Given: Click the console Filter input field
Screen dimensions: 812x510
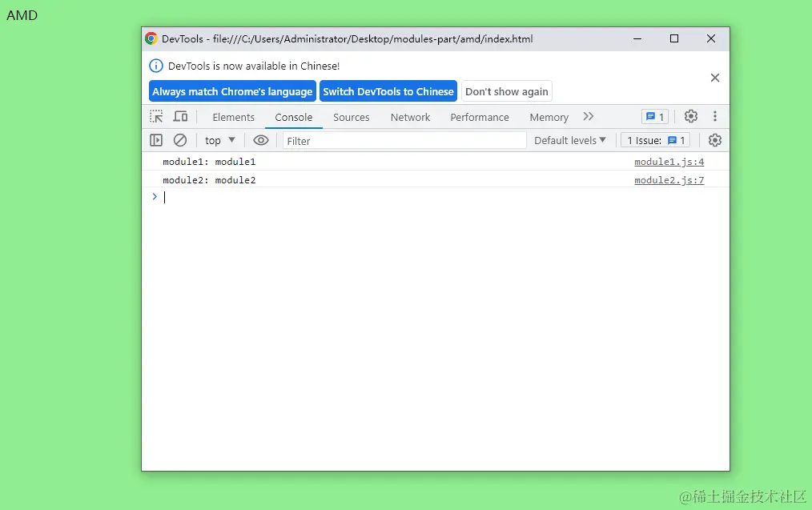Looking at the screenshot, I should (x=404, y=140).
